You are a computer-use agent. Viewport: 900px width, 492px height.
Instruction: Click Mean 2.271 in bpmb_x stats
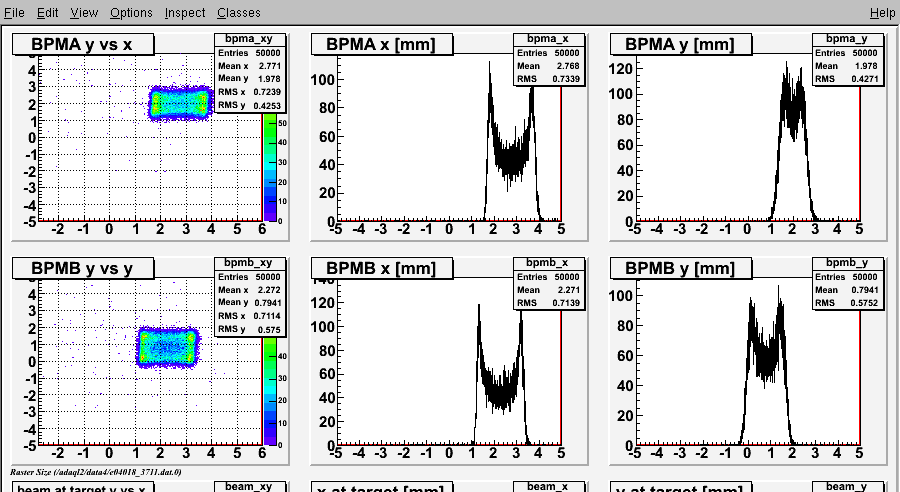tap(548, 290)
